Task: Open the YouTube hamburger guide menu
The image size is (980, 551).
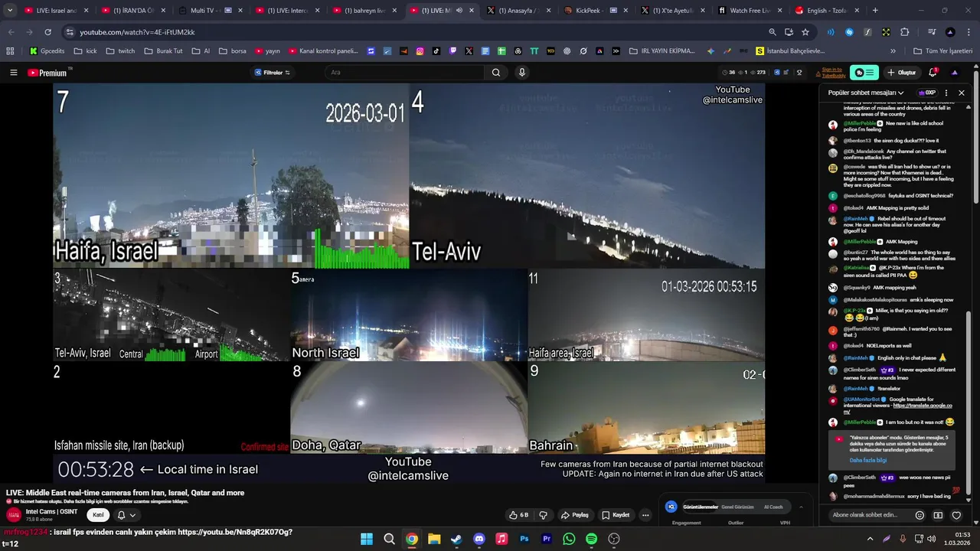Action: [13, 73]
